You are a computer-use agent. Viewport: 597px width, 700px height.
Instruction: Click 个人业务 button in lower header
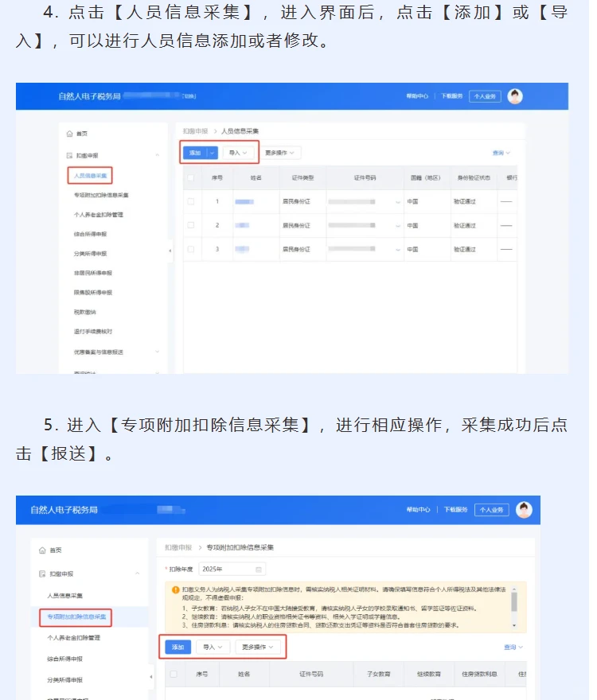click(492, 510)
